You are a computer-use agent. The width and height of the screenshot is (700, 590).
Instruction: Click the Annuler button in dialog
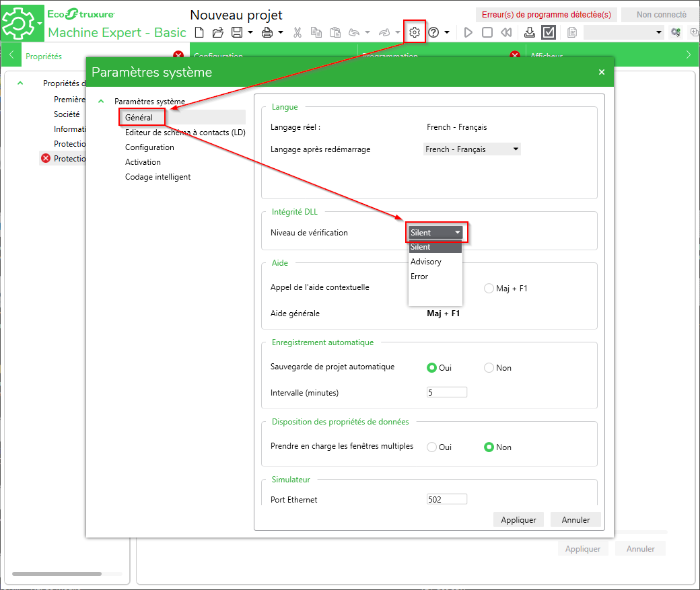click(575, 520)
